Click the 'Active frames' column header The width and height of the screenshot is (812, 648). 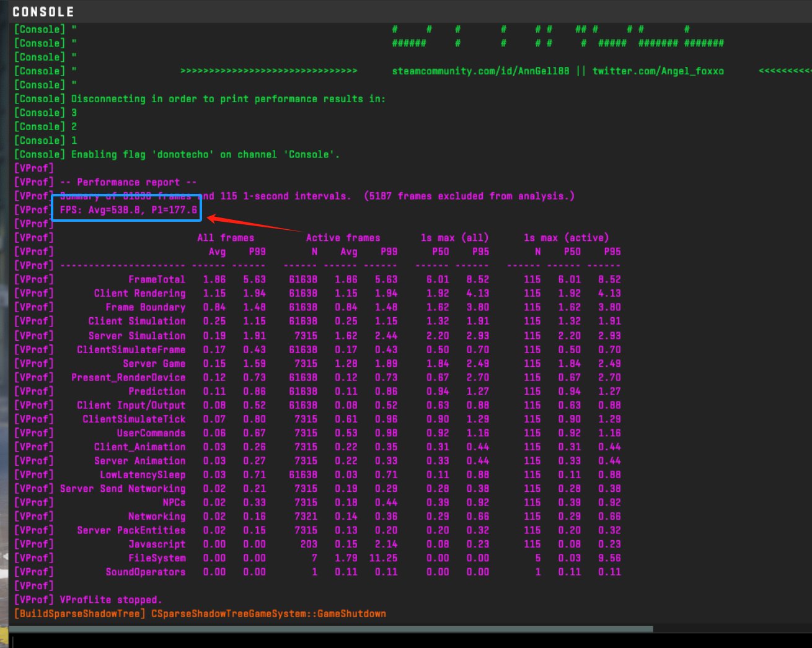click(343, 238)
